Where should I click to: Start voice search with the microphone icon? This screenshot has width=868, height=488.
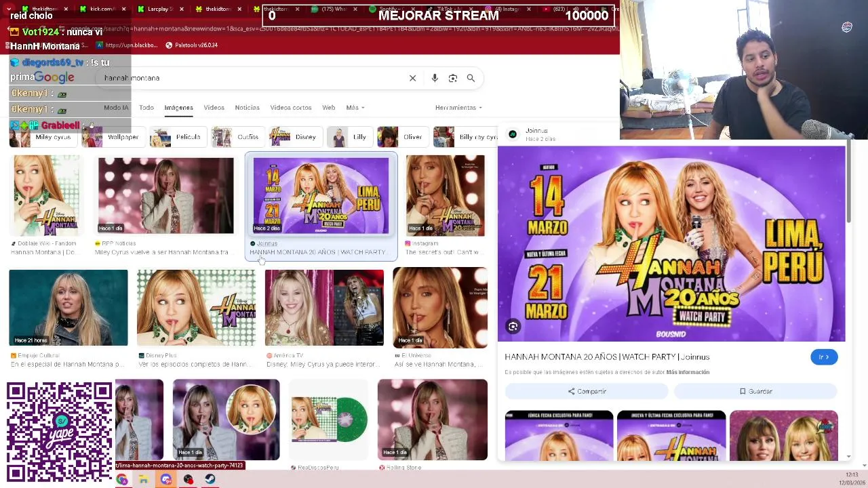pyautogui.click(x=435, y=78)
